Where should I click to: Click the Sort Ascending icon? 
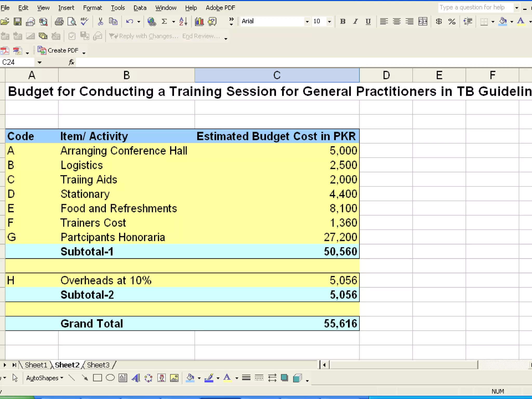point(183,21)
